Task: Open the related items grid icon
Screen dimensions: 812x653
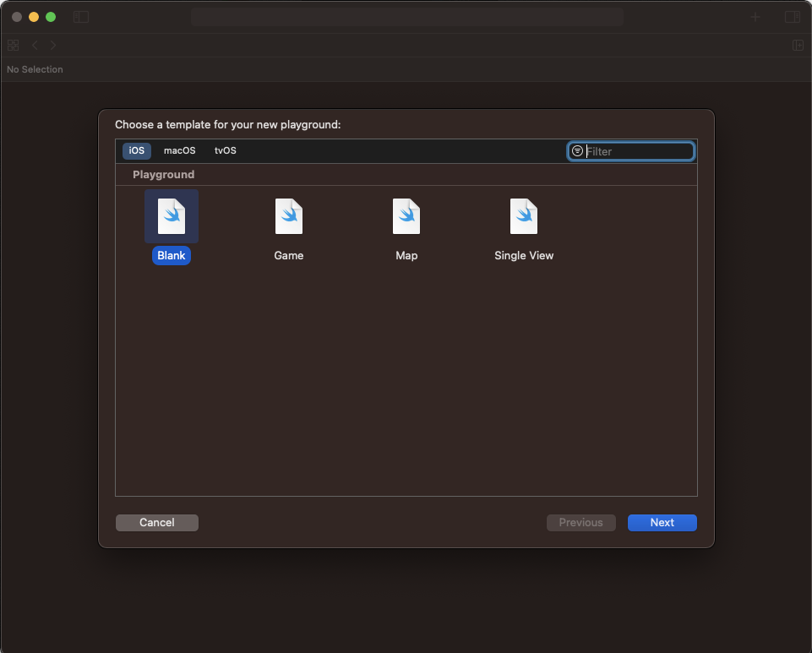Action: [x=14, y=46]
